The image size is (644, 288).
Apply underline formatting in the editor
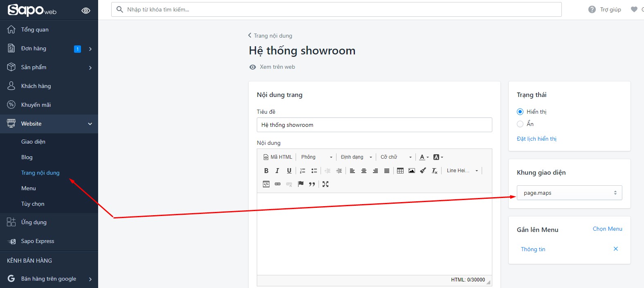pos(289,171)
